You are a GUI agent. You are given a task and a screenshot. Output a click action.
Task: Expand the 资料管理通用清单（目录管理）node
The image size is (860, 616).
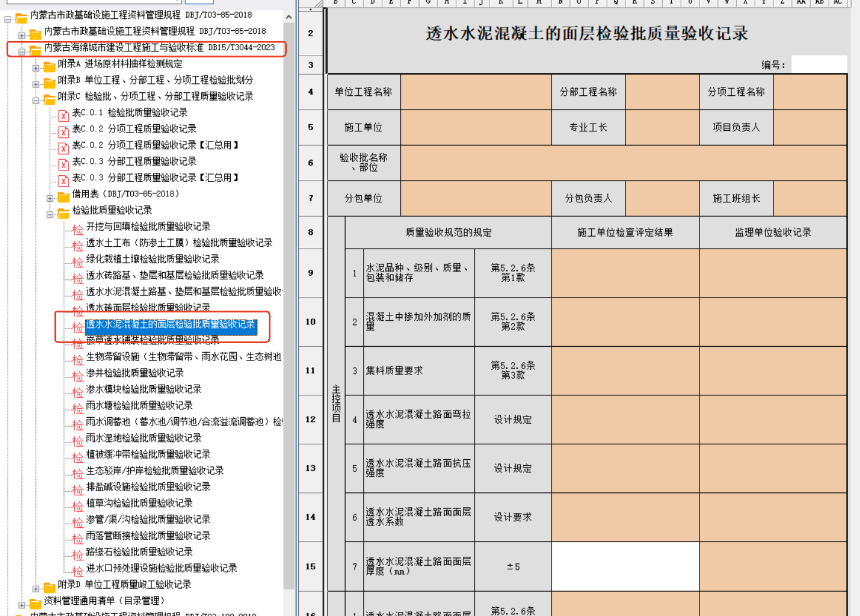[x=22, y=605]
